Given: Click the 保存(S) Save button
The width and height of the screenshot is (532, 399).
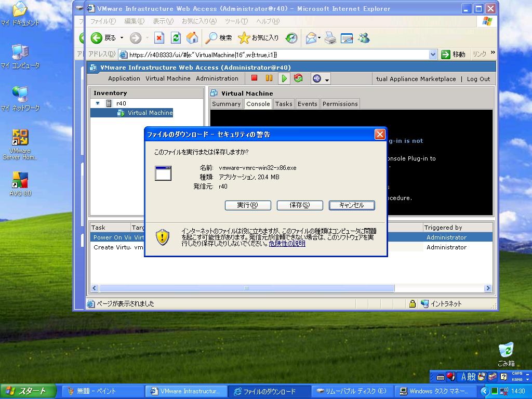Looking at the screenshot, I should [x=300, y=205].
